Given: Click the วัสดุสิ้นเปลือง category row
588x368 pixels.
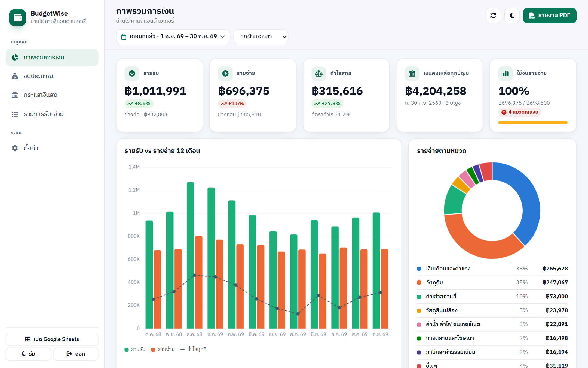Looking at the screenshot, I should 492,310.
